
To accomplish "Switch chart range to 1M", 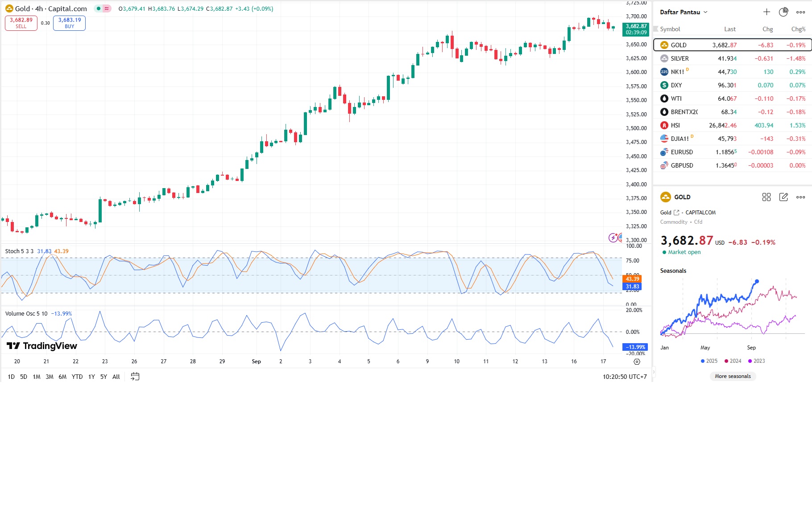I will (x=37, y=377).
